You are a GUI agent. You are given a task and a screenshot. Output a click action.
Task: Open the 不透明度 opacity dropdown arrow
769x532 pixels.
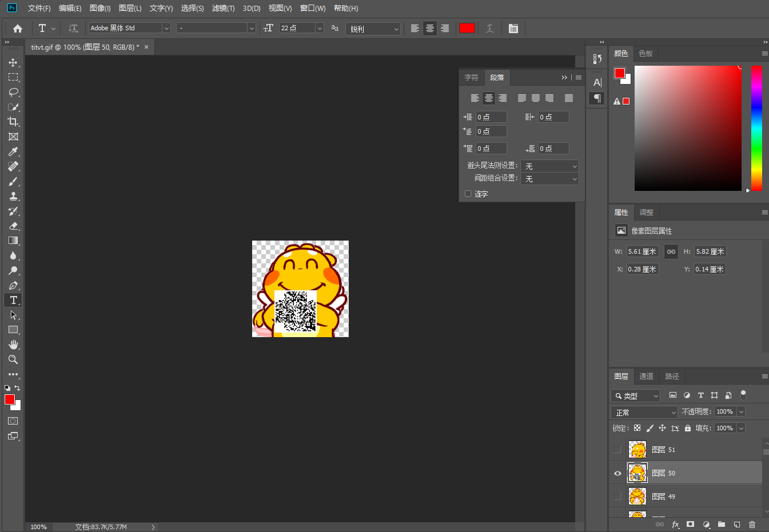point(741,411)
